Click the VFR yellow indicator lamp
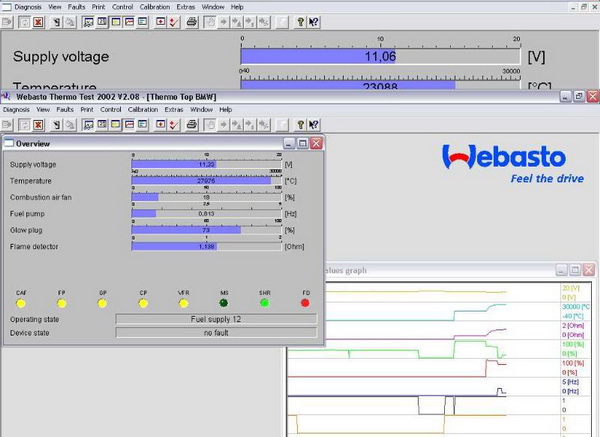 coord(184,303)
